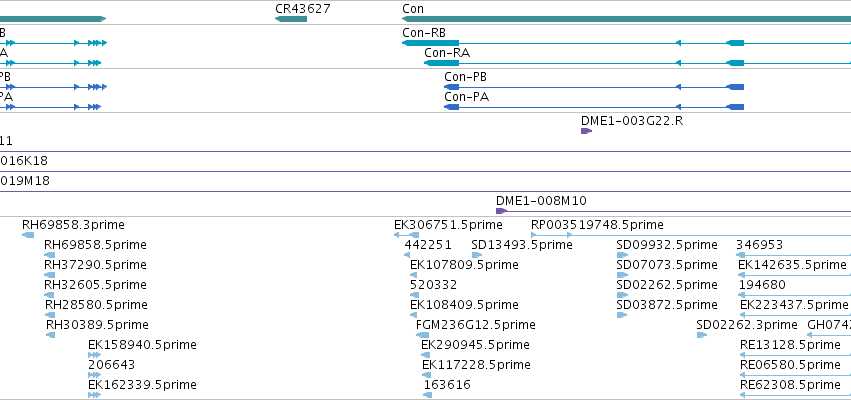Open the FGM236G12.5prime EST
This screenshot has width=851, height=400.
click(x=422, y=335)
